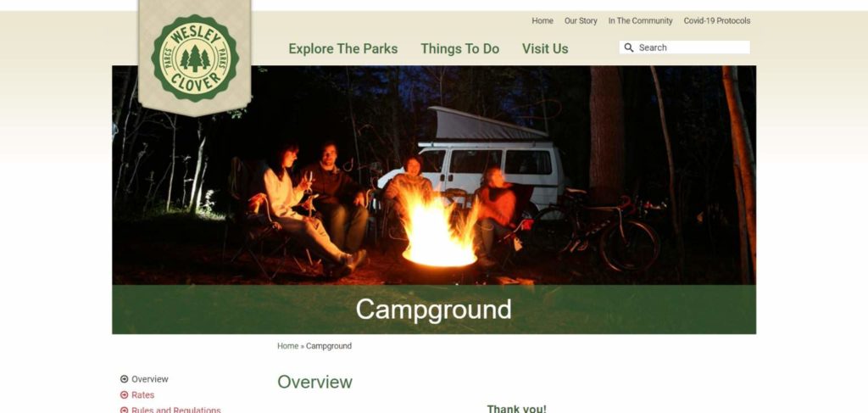Click the arrow bullet icon beside Rates

point(124,394)
